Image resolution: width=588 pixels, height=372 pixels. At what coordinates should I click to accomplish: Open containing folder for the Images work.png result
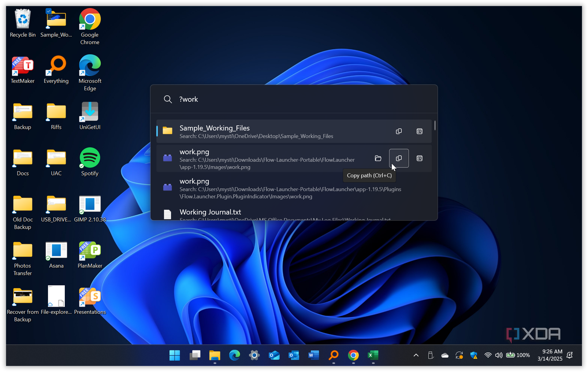(378, 158)
